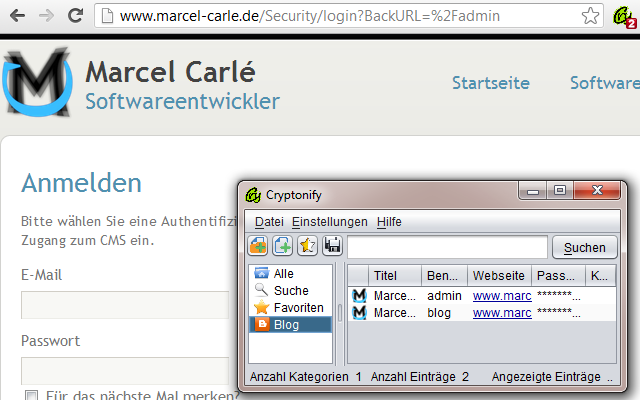Screen dimensions: 640x400
Task: Open the Cryptonify extension icon in browser toolbar
Action: pos(624,17)
